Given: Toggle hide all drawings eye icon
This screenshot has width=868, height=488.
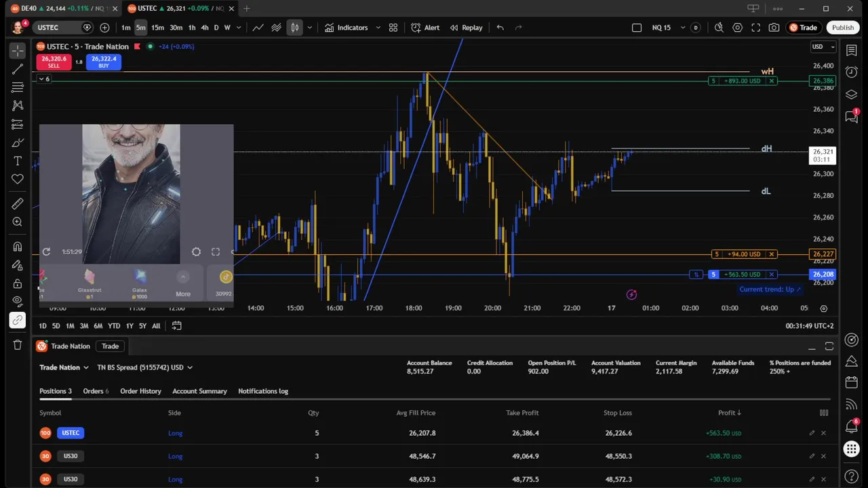Looking at the screenshot, I should [x=18, y=301].
